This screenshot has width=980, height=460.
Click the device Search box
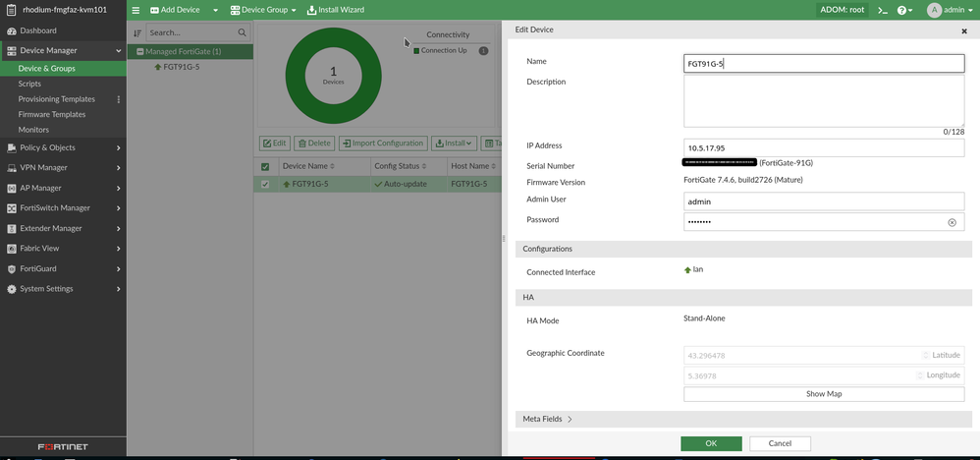pyautogui.click(x=197, y=32)
